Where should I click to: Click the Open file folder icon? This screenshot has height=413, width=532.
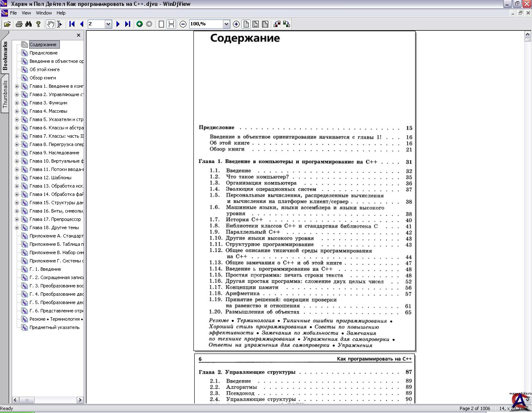click(7, 24)
